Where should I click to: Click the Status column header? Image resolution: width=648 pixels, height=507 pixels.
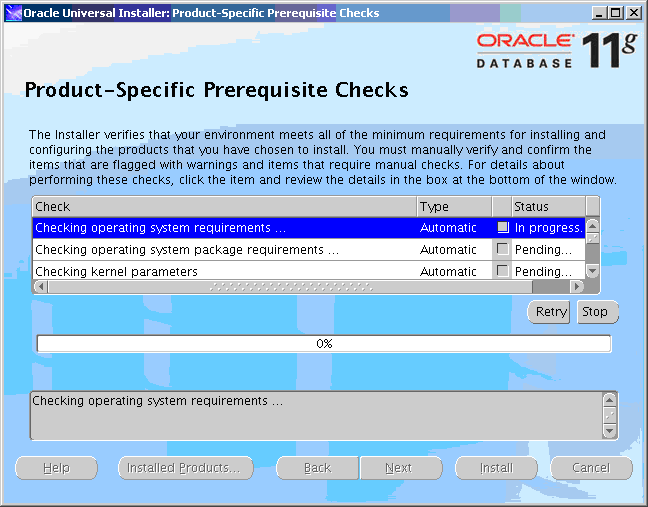[x=547, y=206]
